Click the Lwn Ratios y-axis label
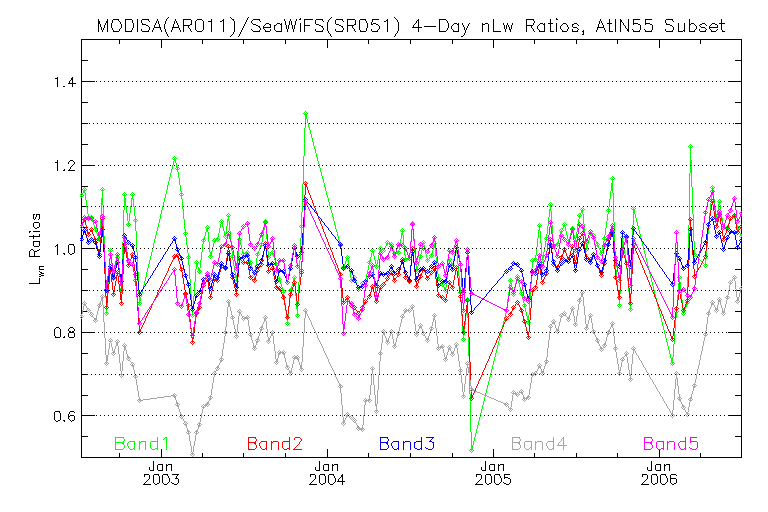This screenshot has width=768, height=512. tap(35, 248)
